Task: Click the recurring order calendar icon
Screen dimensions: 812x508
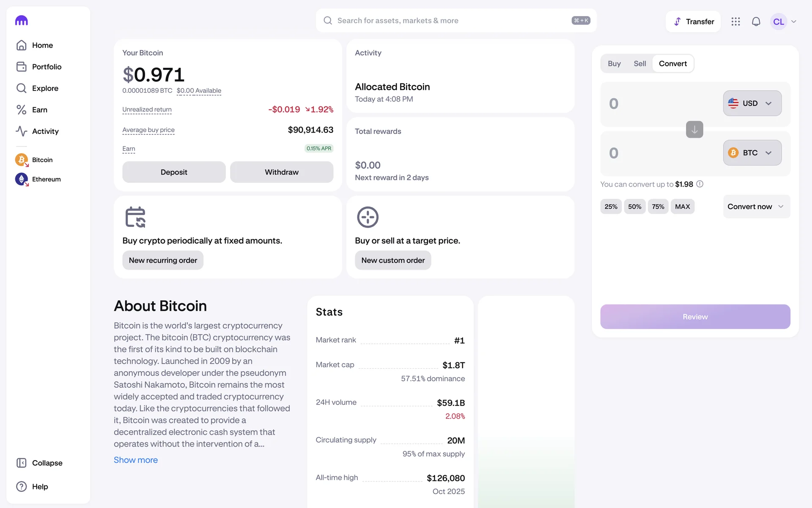Action: click(x=135, y=217)
